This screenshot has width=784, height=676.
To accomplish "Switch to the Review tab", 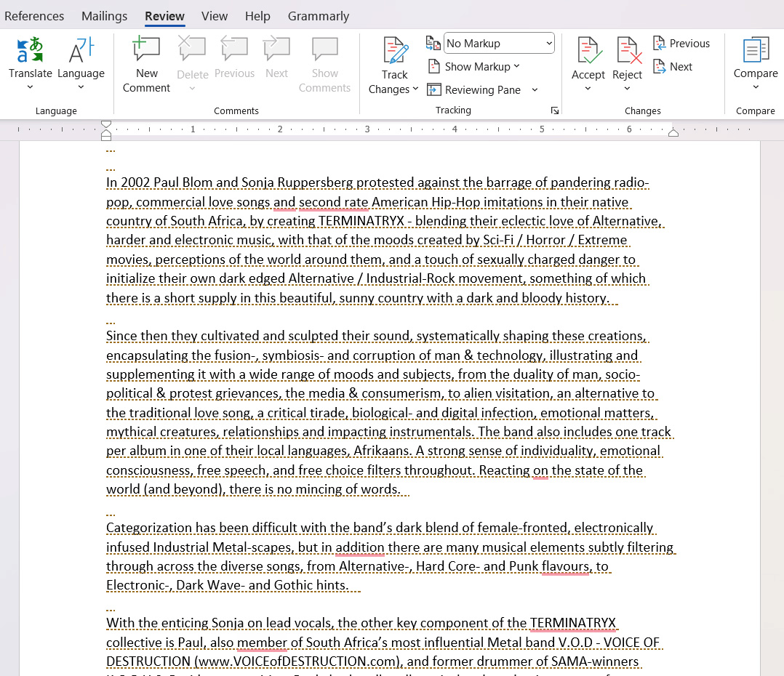I will click(x=164, y=15).
